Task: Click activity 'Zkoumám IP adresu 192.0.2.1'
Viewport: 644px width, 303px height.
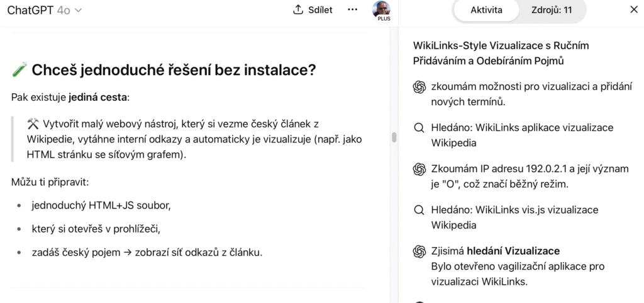Action: click(x=530, y=176)
